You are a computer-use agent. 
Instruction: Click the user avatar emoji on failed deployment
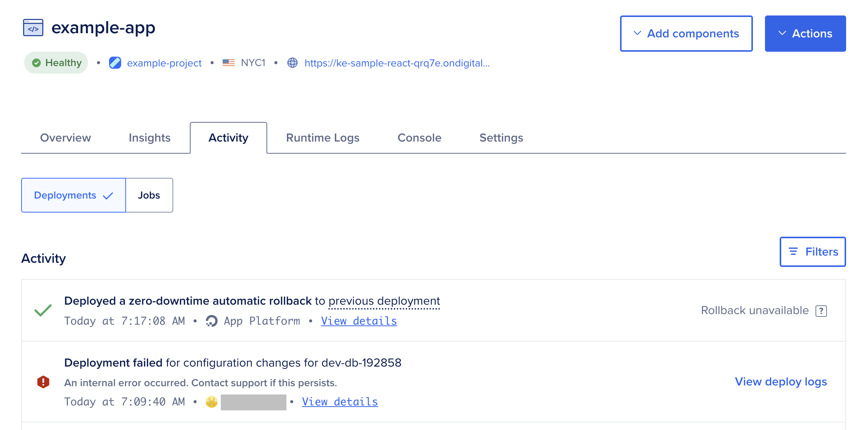coord(211,401)
